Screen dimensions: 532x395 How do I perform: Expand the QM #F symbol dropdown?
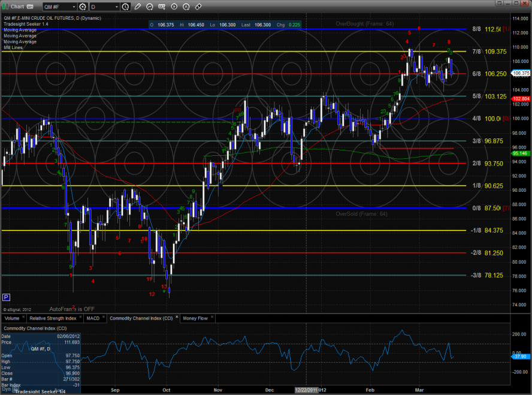pos(72,7)
